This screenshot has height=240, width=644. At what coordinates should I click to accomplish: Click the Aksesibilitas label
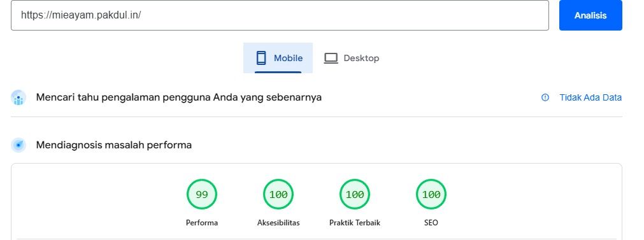click(278, 223)
